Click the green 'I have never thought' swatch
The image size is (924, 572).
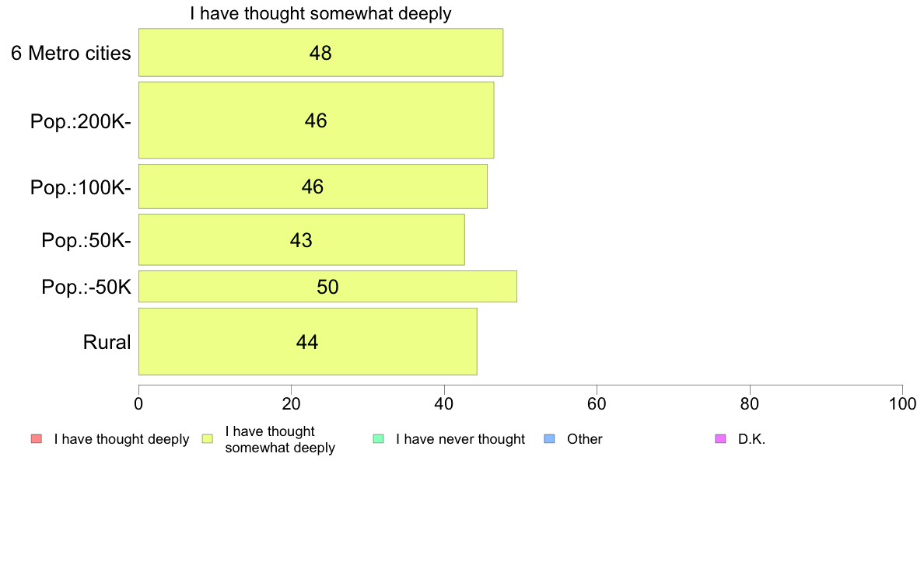378,439
